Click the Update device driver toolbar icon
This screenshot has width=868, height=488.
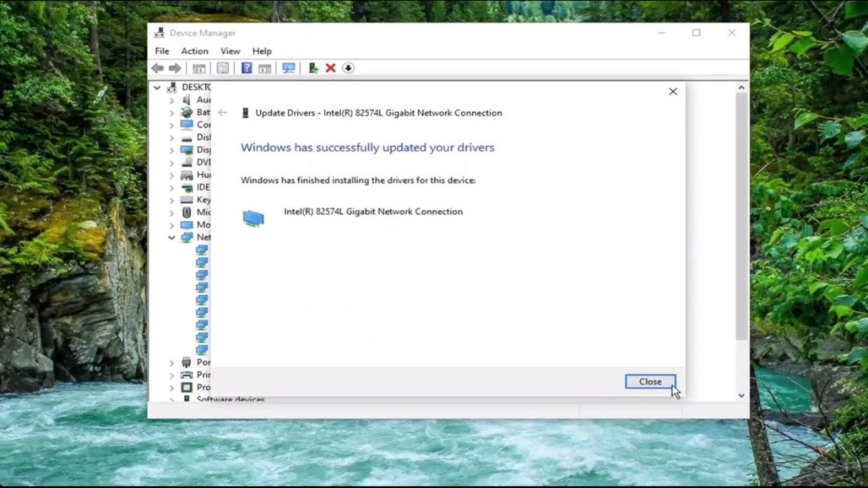313,68
